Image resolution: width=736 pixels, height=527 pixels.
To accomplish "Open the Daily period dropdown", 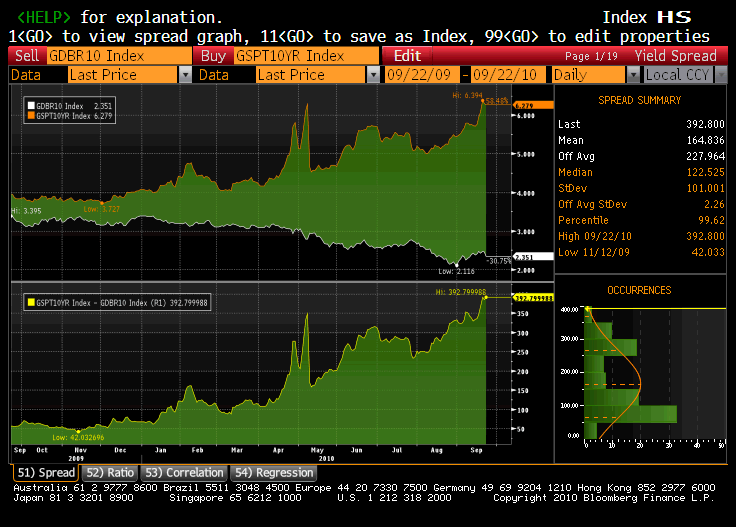I will tap(634, 74).
